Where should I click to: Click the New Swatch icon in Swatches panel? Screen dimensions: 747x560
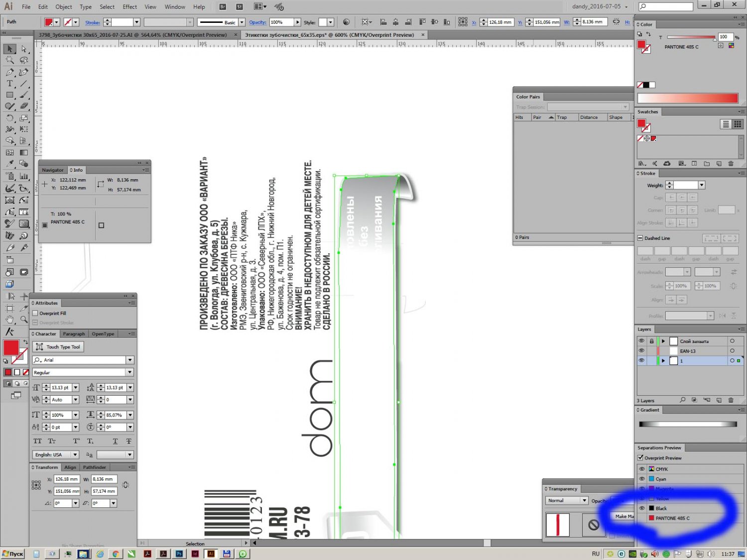pos(719,163)
